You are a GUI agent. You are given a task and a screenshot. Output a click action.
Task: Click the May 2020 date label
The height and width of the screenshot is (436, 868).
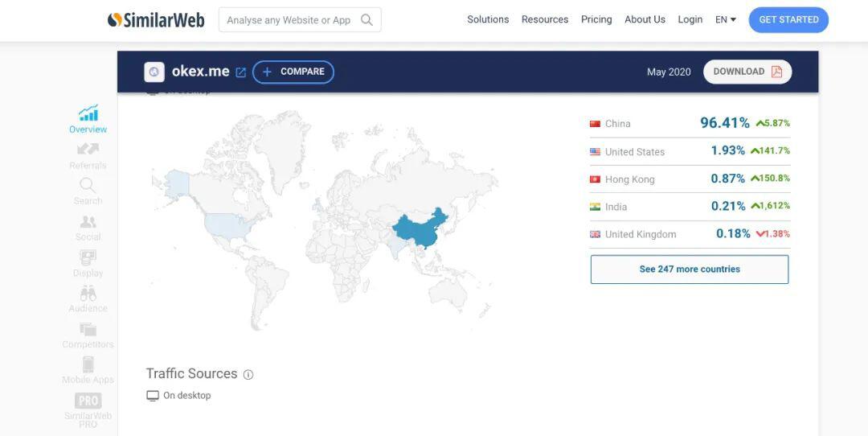[x=669, y=72]
